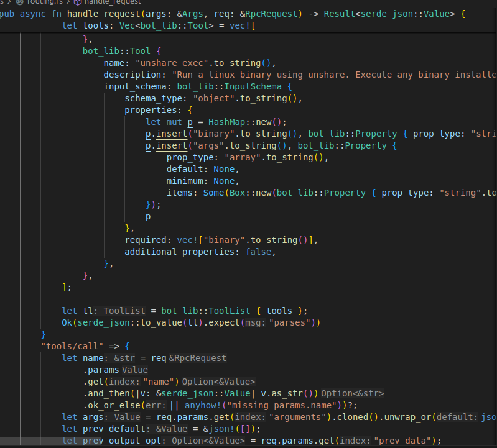Click the '.params' field access line
The height and width of the screenshot is (448, 497).
click(x=101, y=370)
